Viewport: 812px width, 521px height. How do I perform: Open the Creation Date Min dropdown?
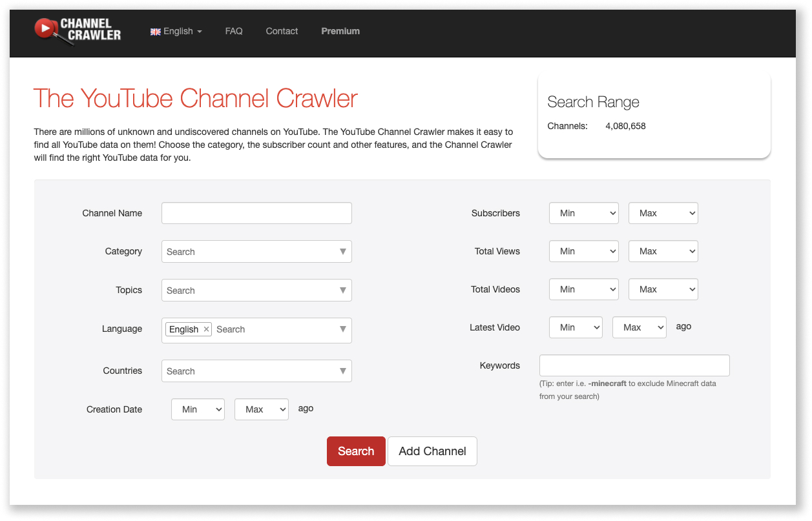tap(198, 409)
